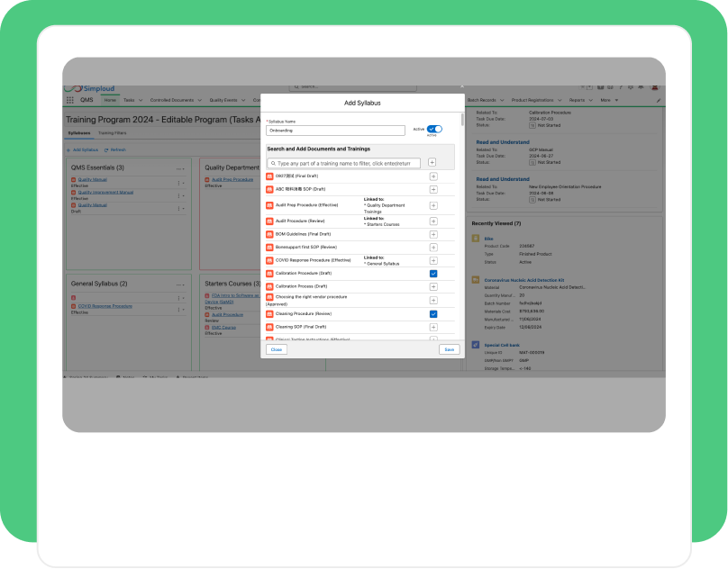Click the Bonesupport first SOP document icon
728x569 pixels.
click(269, 248)
